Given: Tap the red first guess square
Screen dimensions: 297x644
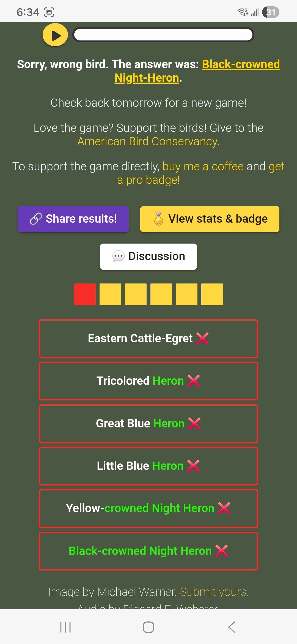Looking at the screenshot, I should point(85,294).
